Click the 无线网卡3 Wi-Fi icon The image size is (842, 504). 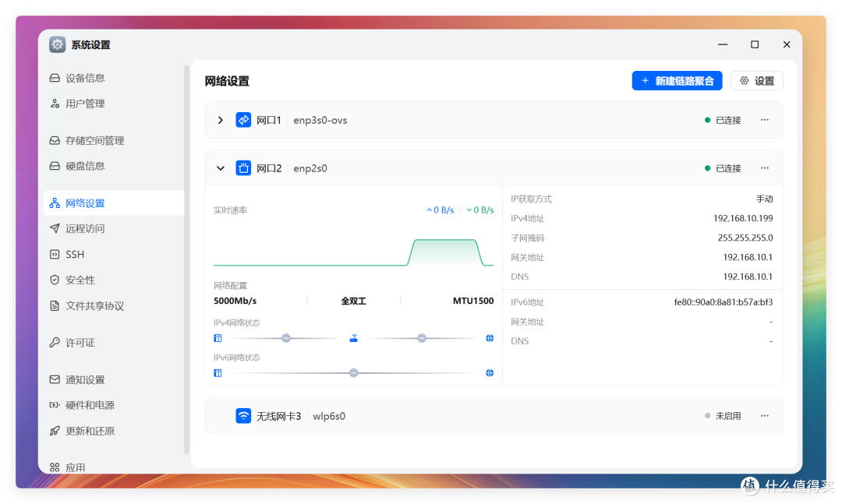tap(243, 416)
